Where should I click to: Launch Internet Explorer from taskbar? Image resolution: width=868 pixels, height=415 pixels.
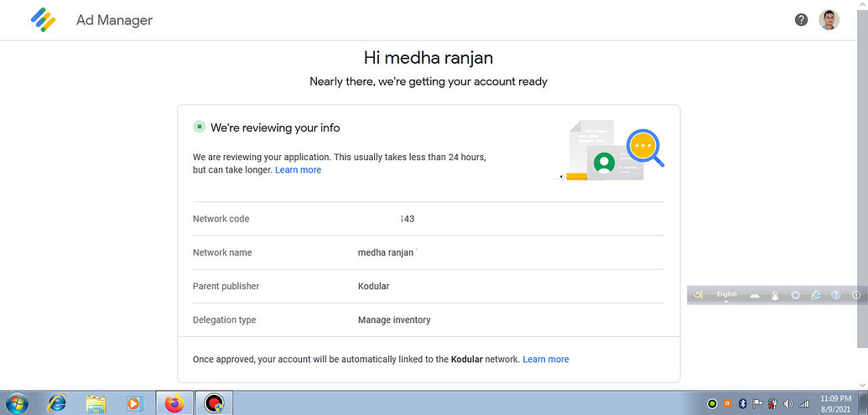tap(57, 402)
